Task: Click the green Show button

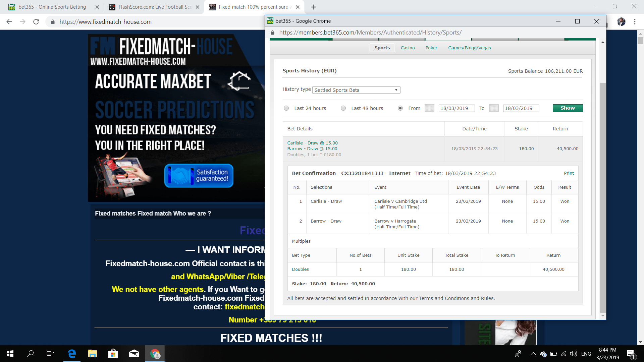Action: click(x=568, y=108)
